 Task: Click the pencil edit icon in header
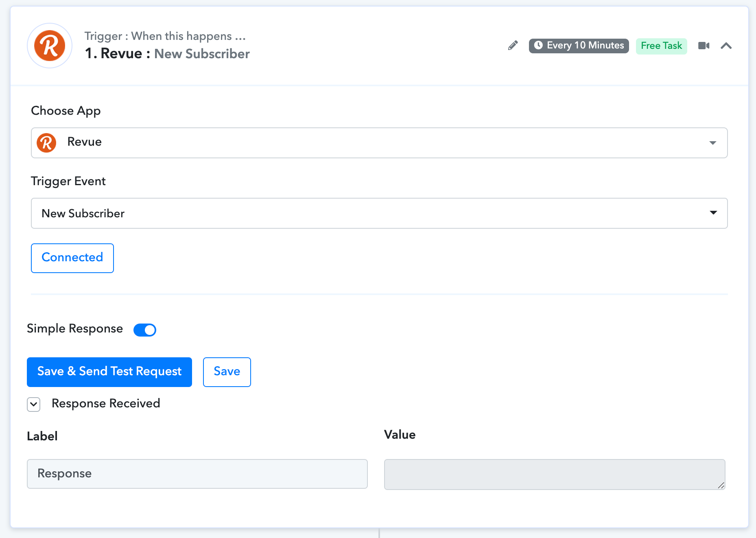[x=513, y=46]
